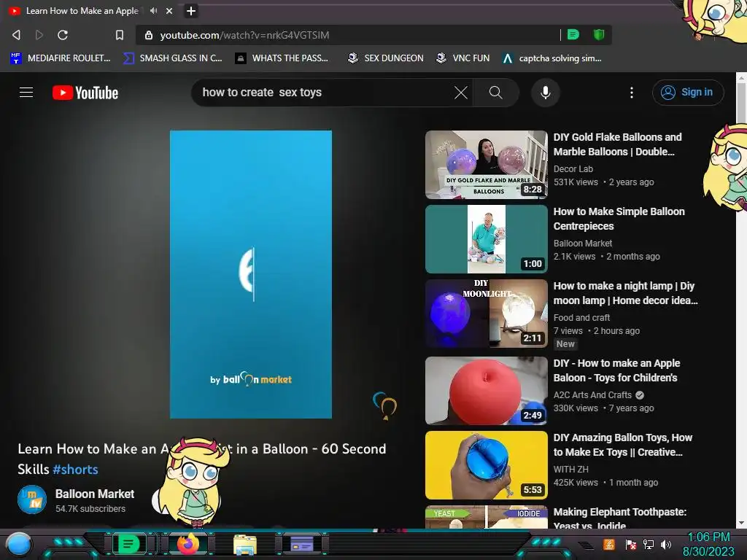Click the blue shorts video player

pyautogui.click(x=251, y=274)
